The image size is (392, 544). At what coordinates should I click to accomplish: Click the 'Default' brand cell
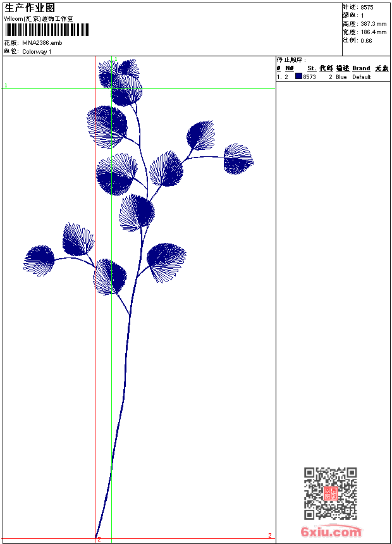tap(362, 77)
